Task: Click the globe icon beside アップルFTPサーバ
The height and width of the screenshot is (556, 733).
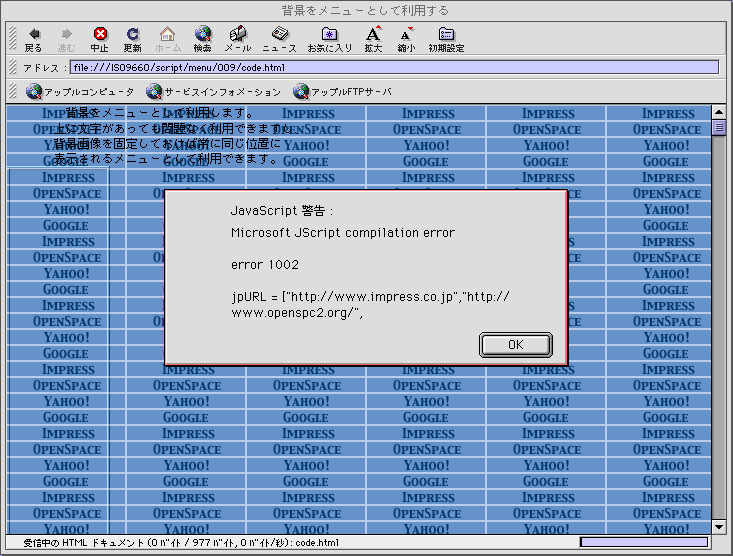Action: click(301, 91)
